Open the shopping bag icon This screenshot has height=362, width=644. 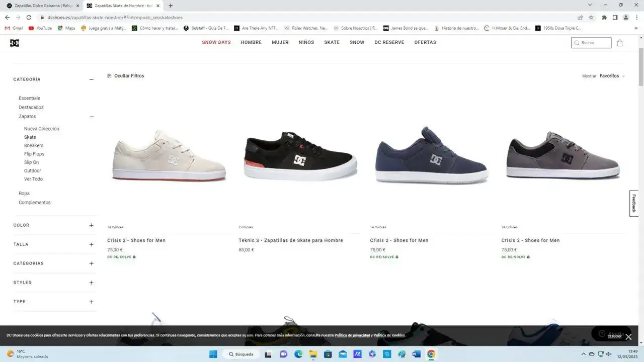619,43
